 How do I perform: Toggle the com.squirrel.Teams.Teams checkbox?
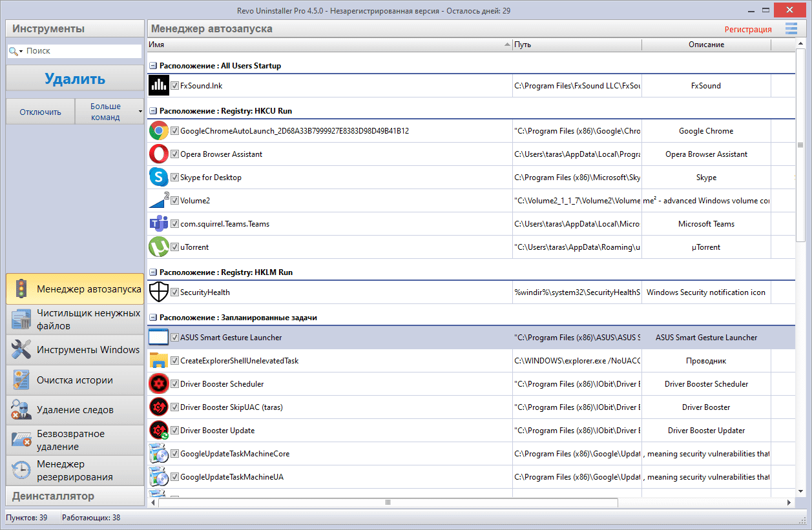(174, 224)
